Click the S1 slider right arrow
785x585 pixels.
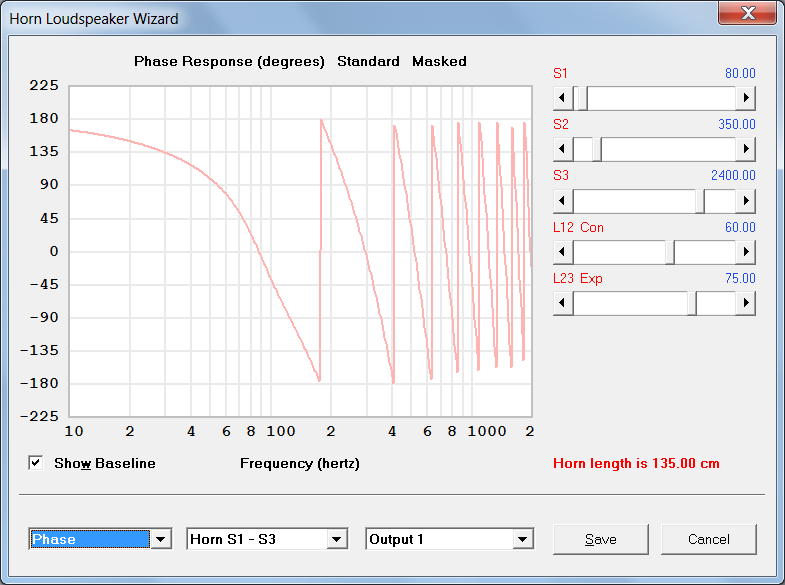coord(745,98)
